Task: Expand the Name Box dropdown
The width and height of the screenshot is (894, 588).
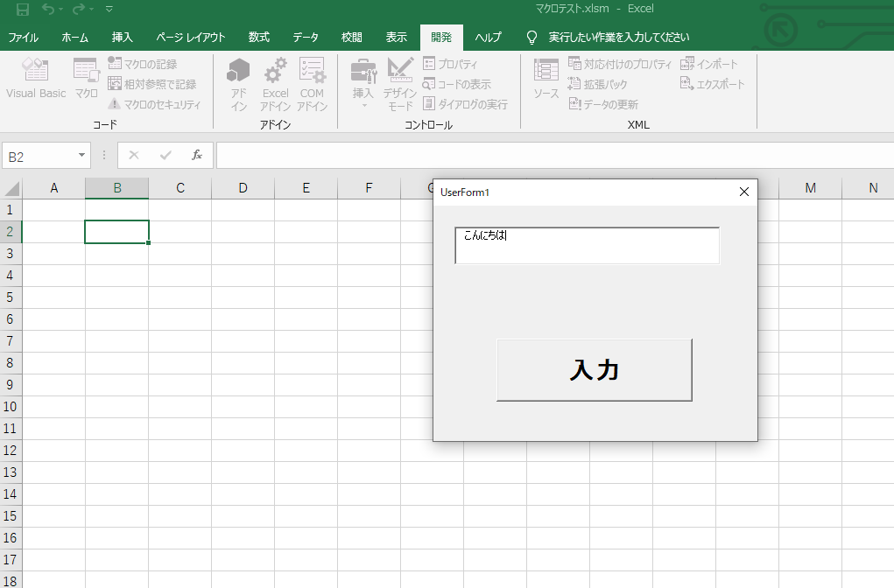Action: (82, 155)
